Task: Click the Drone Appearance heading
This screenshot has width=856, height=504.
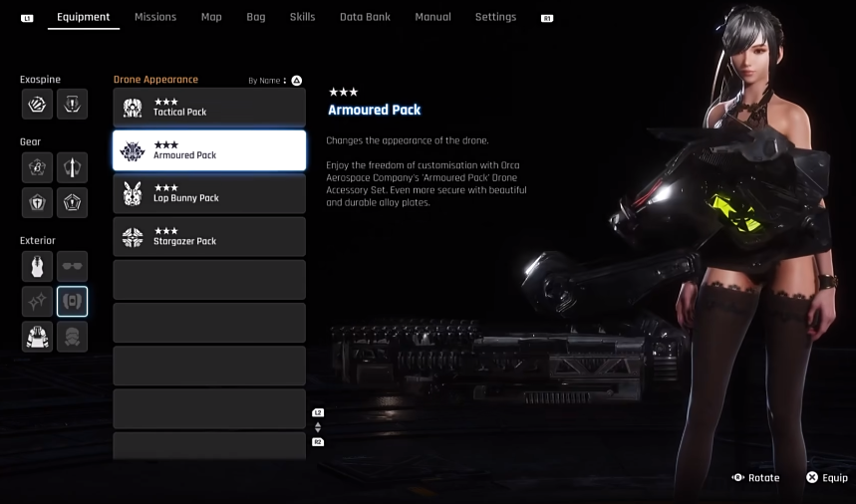Action: 155,80
